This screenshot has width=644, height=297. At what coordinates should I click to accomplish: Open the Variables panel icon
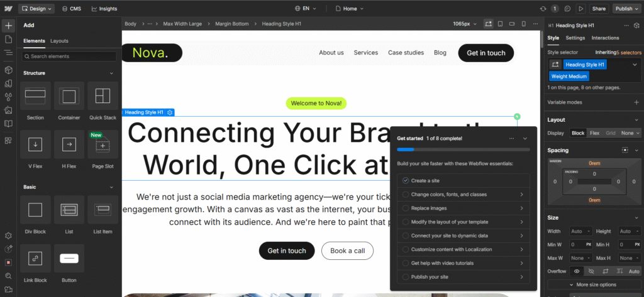tap(8, 84)
